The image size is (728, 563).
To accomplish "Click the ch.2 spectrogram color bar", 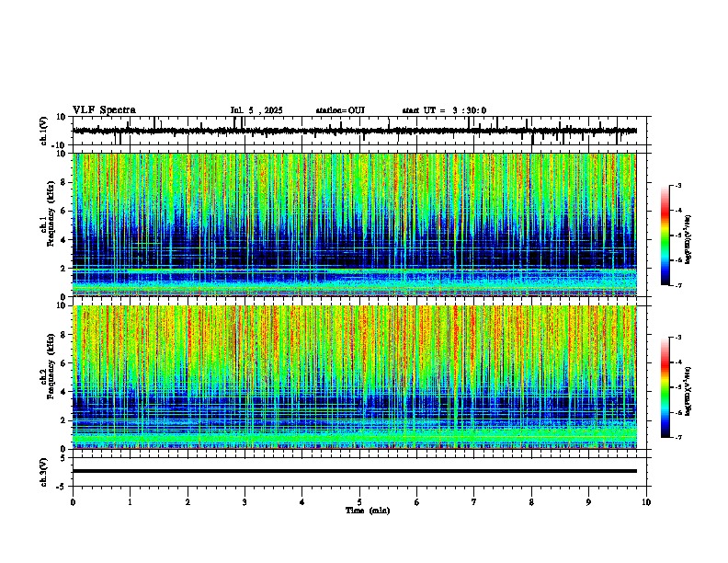I will pos(665,387).
